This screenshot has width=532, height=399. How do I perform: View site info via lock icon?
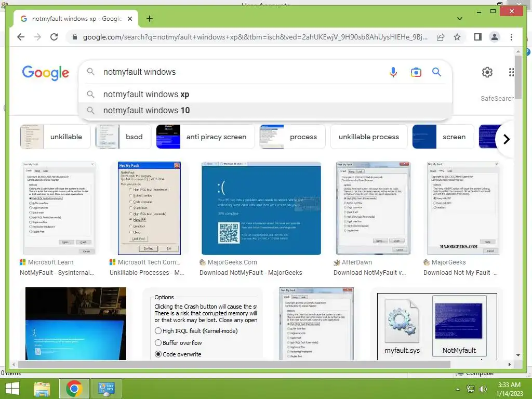pos(75,37)
